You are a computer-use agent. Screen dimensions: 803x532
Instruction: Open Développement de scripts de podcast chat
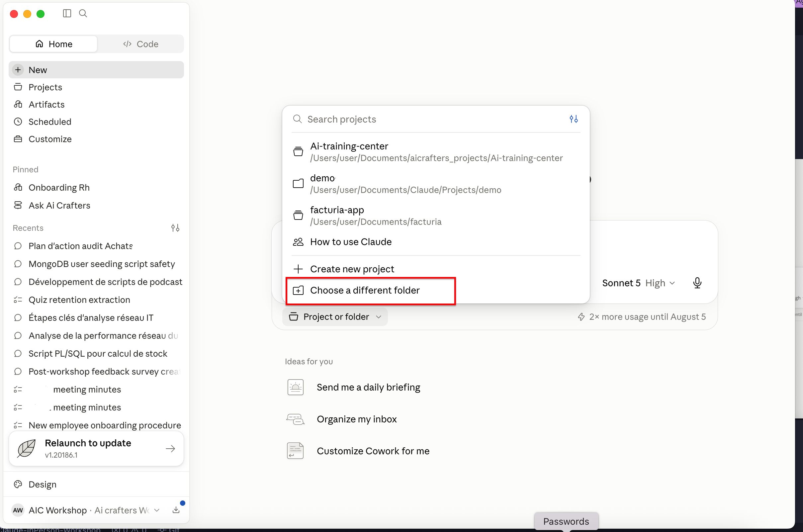click(x=96, y=282)
